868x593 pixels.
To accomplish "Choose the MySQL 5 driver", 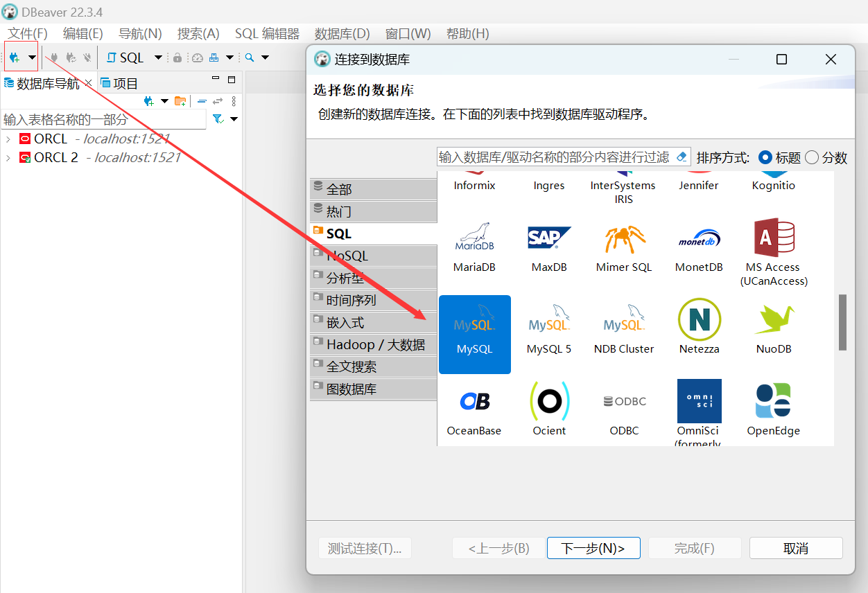I will click(549, 328).
